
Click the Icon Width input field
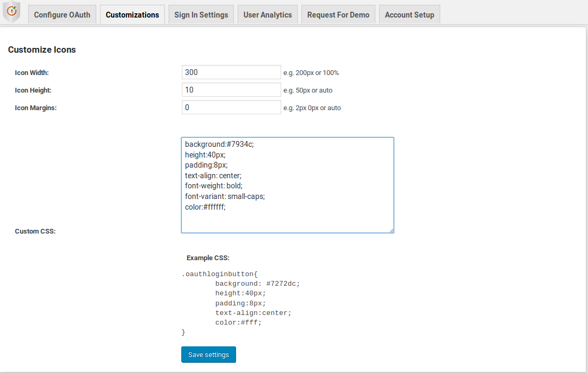(231, 72)
